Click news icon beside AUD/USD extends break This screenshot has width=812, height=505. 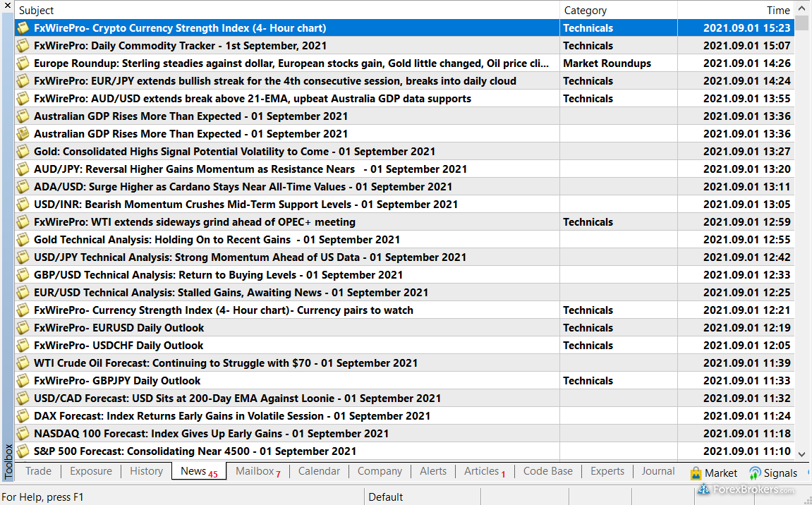point(23,99)
